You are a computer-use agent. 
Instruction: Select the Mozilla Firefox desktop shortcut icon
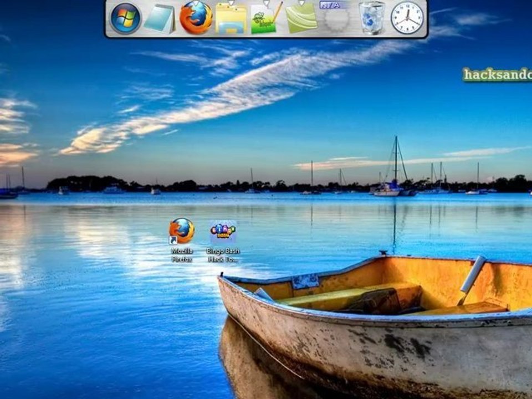click(x=182, y=231)
